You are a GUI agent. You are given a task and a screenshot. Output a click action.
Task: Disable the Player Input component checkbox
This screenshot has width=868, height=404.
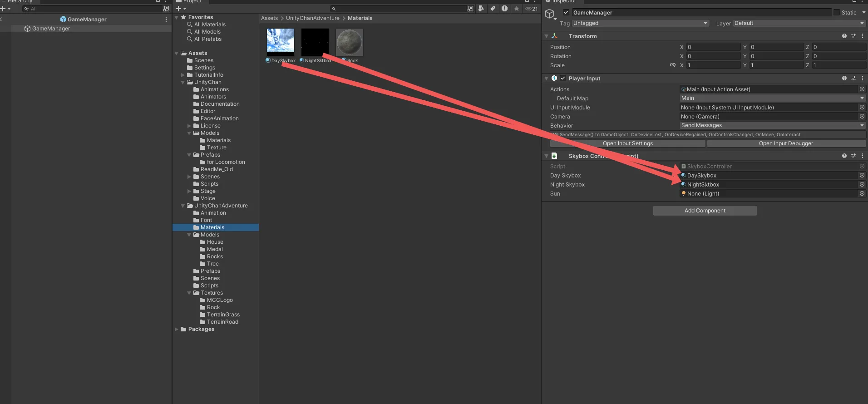[x=563, y=78]
